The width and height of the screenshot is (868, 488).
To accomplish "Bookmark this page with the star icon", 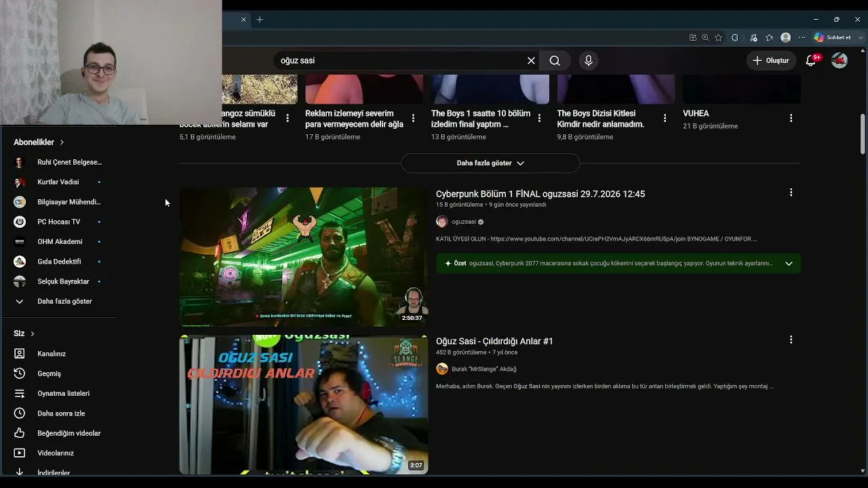I will [x=718, y=38].
